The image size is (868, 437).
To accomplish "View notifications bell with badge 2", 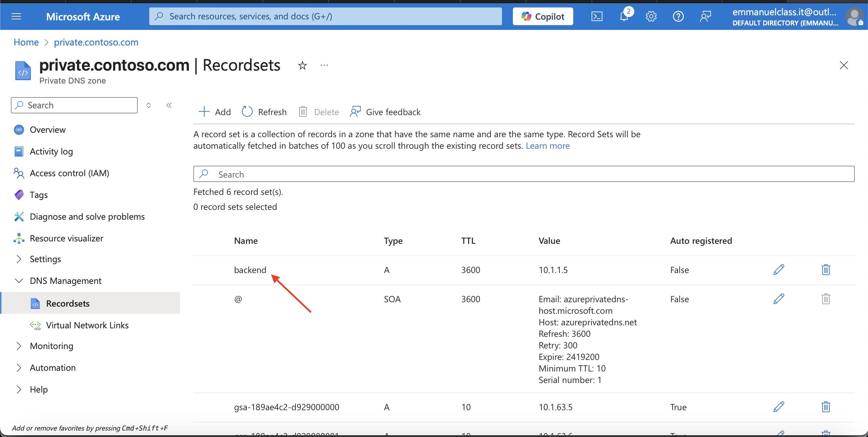I will click(x=624, y=16).
